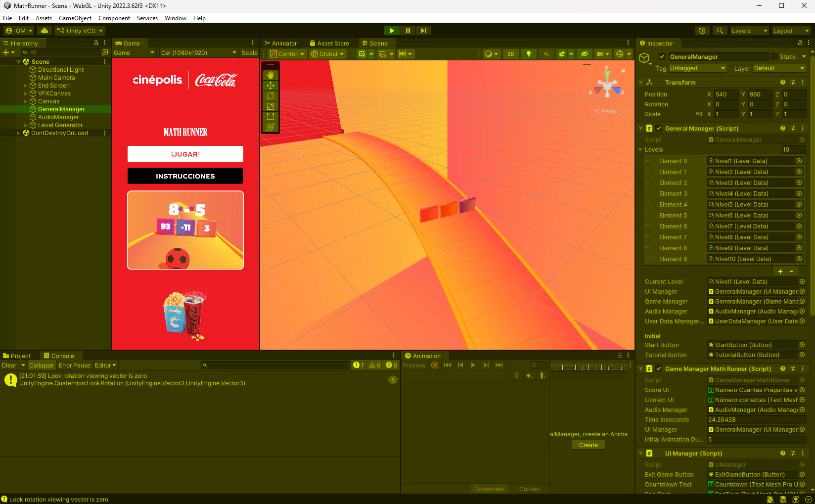
Task: Add element to Levels list
Action: [780, 271]
